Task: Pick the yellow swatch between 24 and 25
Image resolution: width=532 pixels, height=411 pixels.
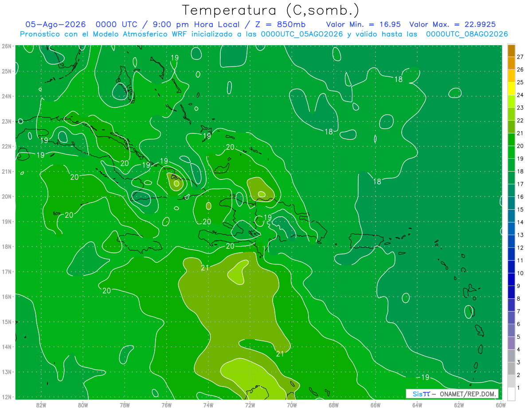Action: coord(511,89)
